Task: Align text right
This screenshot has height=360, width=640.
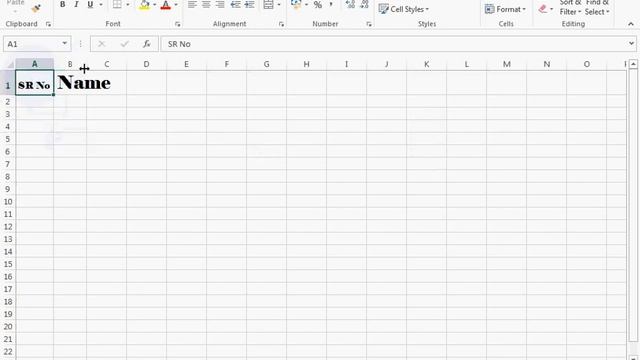Action: pyautogui.click(x=220, y=4)
